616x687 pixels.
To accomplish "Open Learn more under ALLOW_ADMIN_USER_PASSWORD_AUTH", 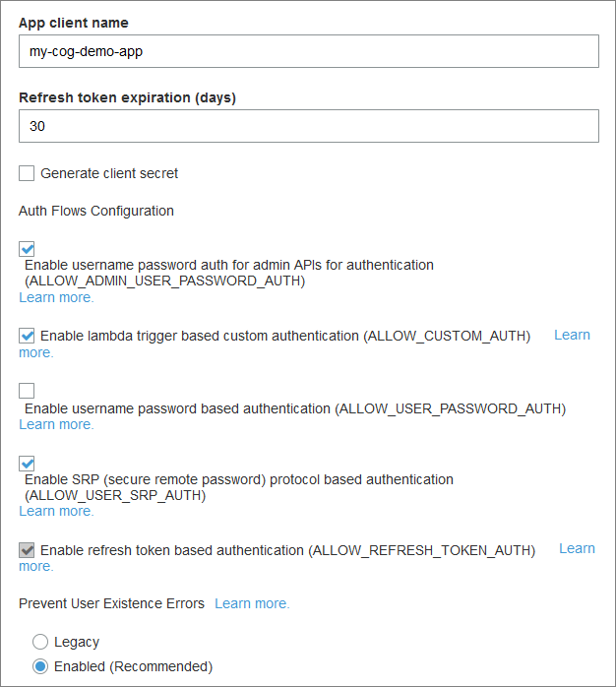I will coord(56,297).
